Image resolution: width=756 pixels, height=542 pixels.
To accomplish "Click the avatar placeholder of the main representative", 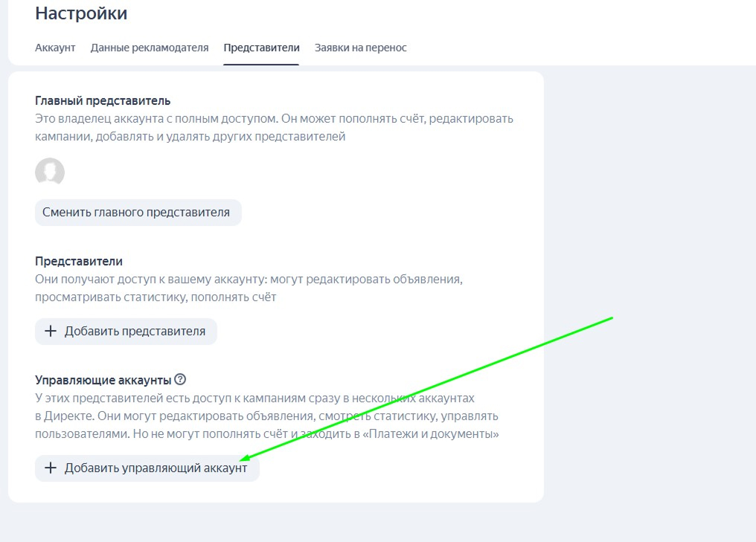I will pyautogui.click(x=49, y=172).
